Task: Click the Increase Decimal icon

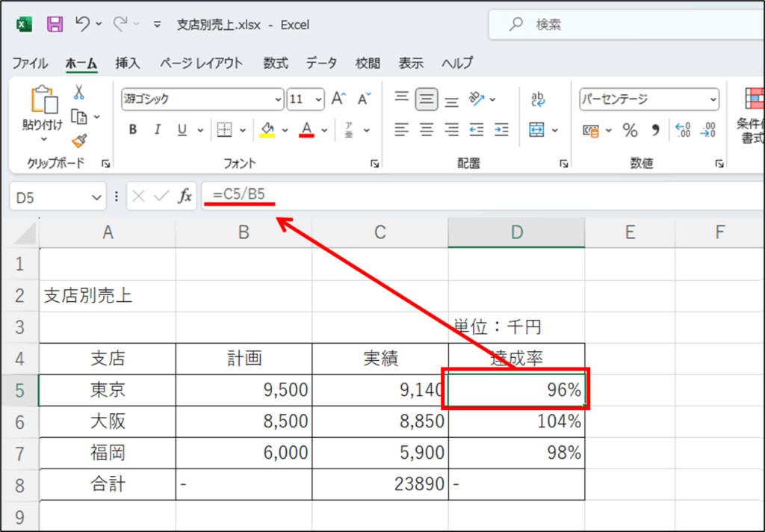Action: pos(682,131)
